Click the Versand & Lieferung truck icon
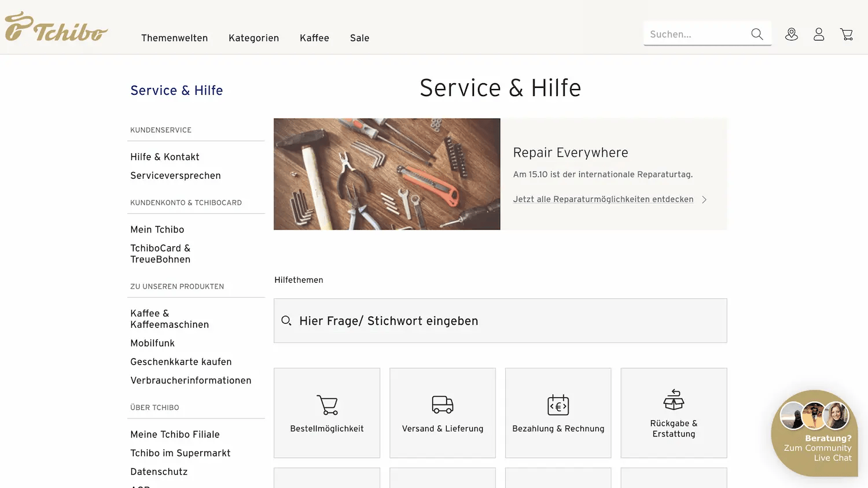Viewport: 868px width, 488px height. pos(443,405)
